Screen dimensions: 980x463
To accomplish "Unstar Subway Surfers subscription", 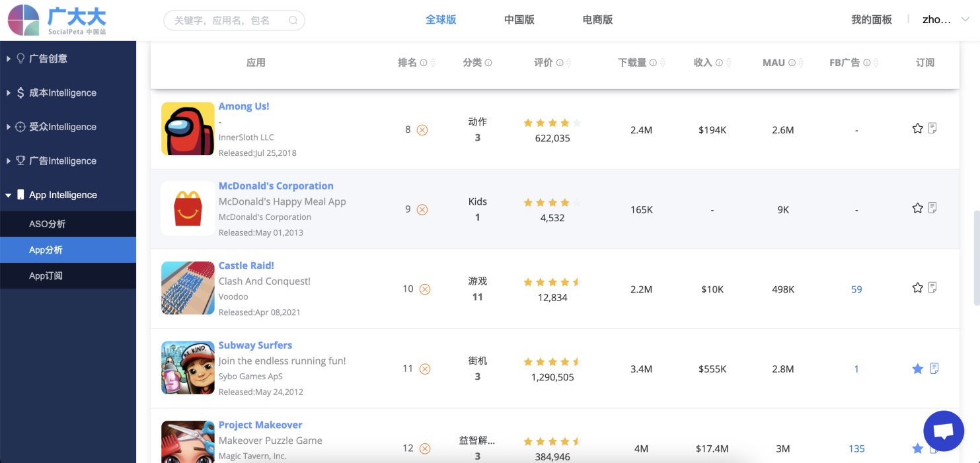I will (x=917, y=369).
